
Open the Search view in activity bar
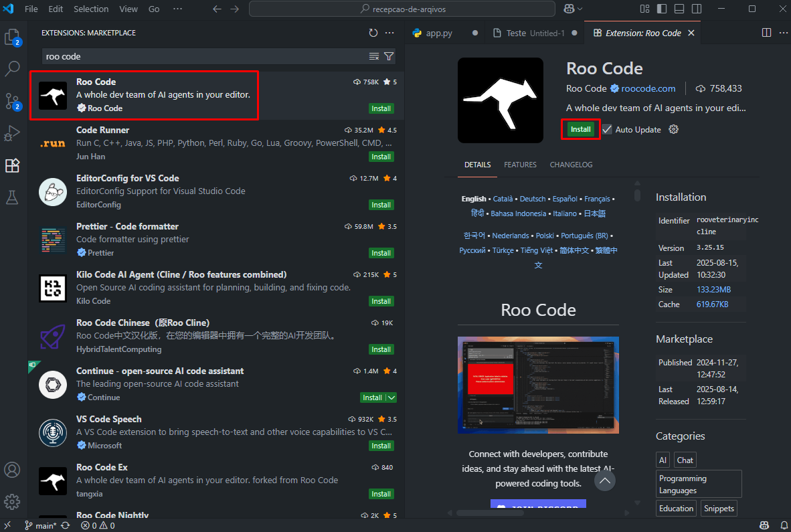pyautogui.click(x=13, y=69)
